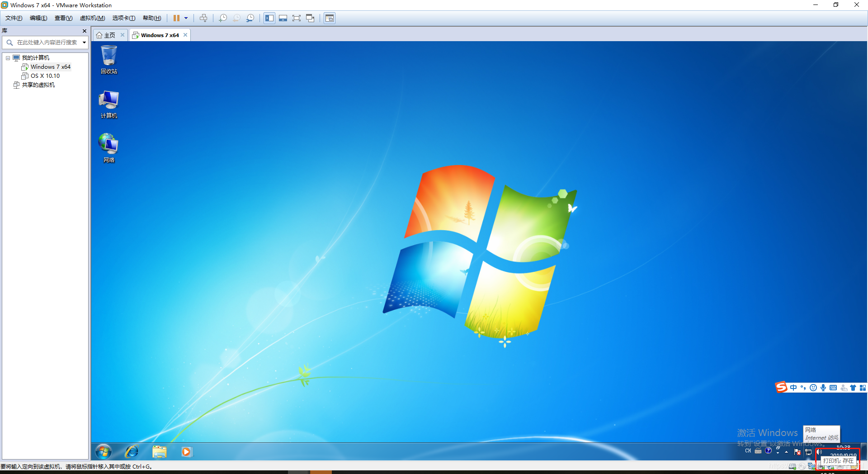
Task: Toggle the thumbnail bar view
Action: (283, 18)
